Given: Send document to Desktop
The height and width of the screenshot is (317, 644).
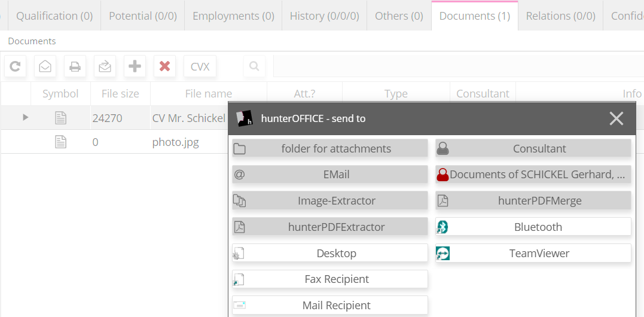Looking at the screenshot, I should pyautogui.click(x=330, y=253).
